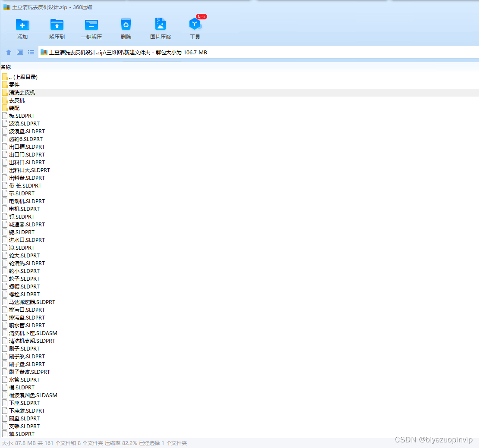Viewport: 479px width, 448px height.
Task: Select file 水管.SLDPRT
Action: click(x=25, y=380)
